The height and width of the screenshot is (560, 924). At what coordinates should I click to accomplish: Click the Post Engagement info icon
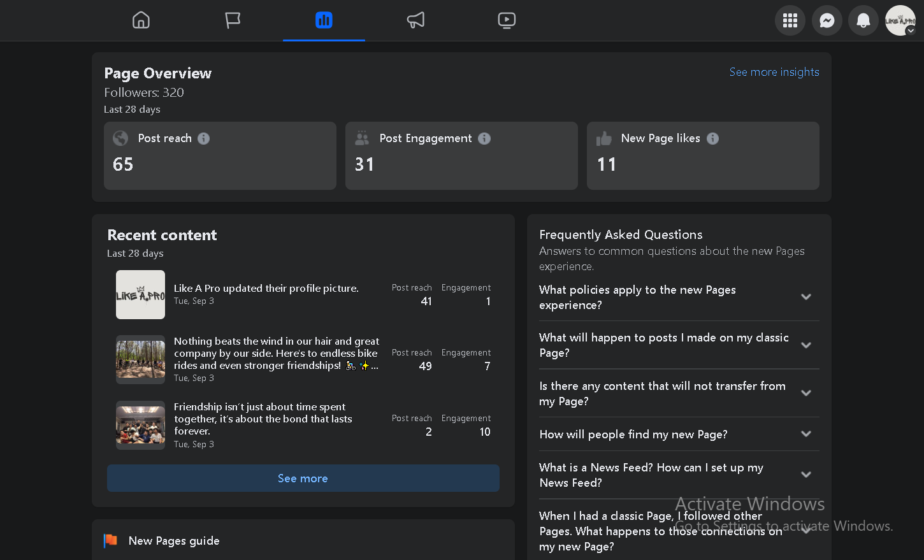click(x=484, y=138)
